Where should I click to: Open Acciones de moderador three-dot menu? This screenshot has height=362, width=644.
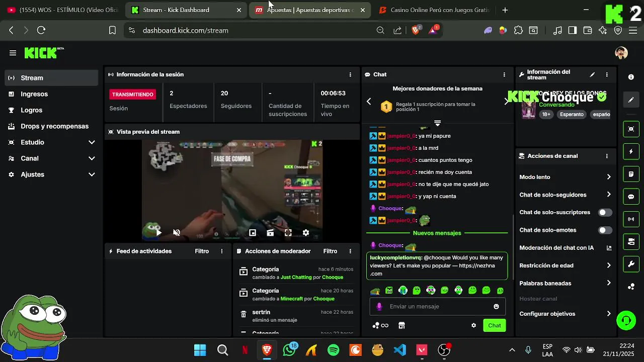point(350,251)
